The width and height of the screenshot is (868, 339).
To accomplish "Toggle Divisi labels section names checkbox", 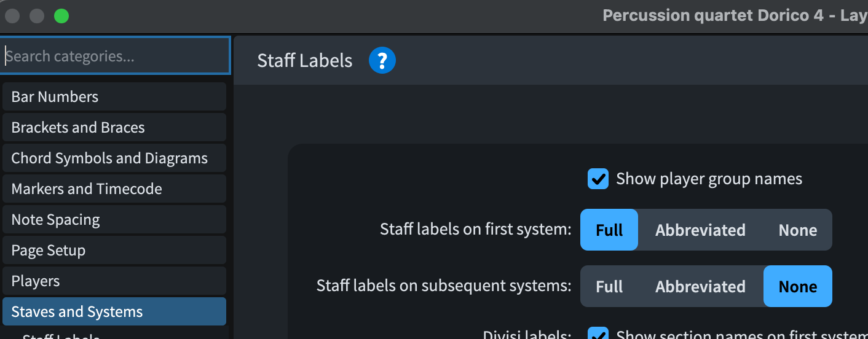I will (598, 335).
